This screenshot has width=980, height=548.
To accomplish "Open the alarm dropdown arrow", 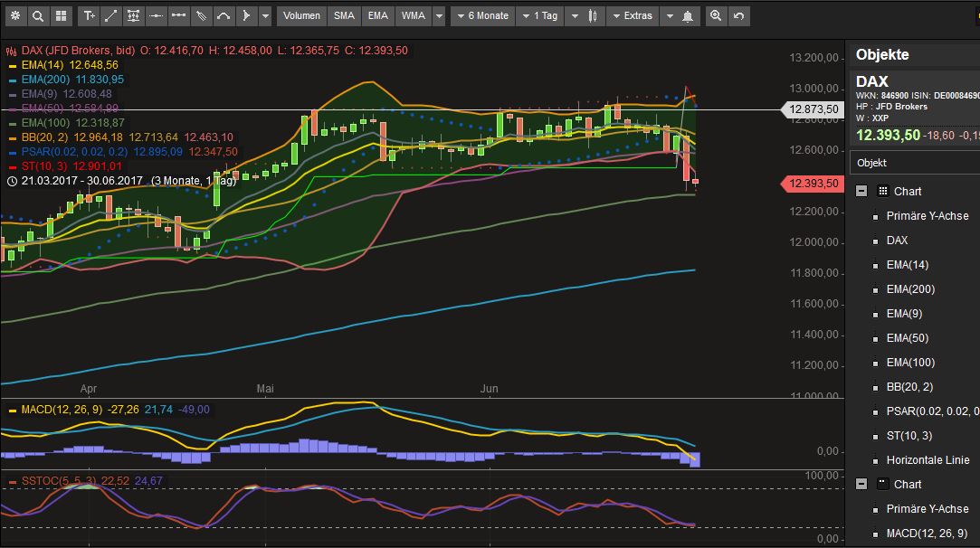I will (x=670, y=15).
